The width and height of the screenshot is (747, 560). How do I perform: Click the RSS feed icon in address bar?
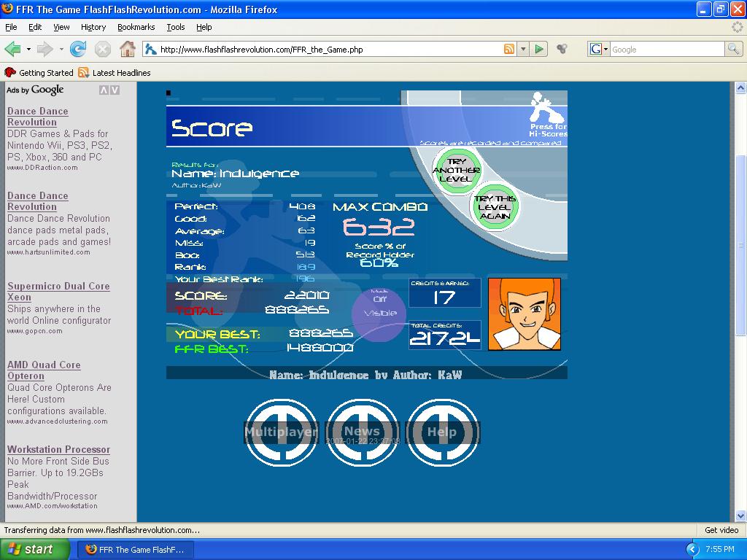click(x=508, y=49)
